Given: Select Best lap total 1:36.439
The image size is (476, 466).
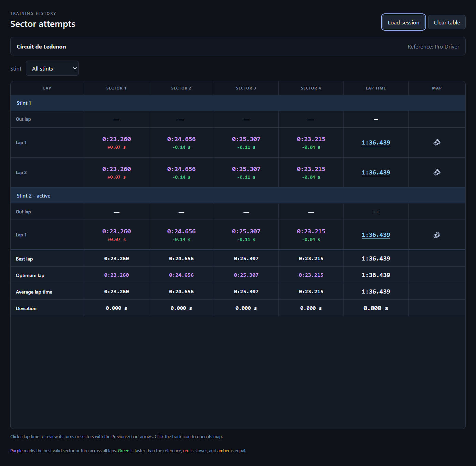Looking at the screenshot, I should pos(376,258).
